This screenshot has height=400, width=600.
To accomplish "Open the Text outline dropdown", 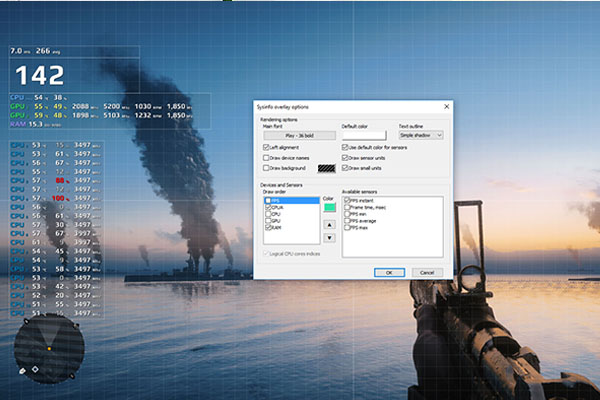I will click(421, 134).
